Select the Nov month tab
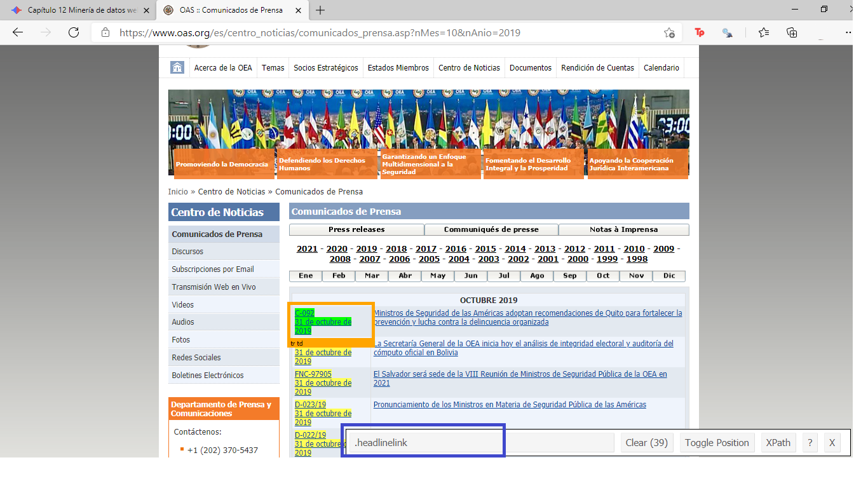Image resolution: width=868 pixels, height=488 pixels. tap(636, 276)
